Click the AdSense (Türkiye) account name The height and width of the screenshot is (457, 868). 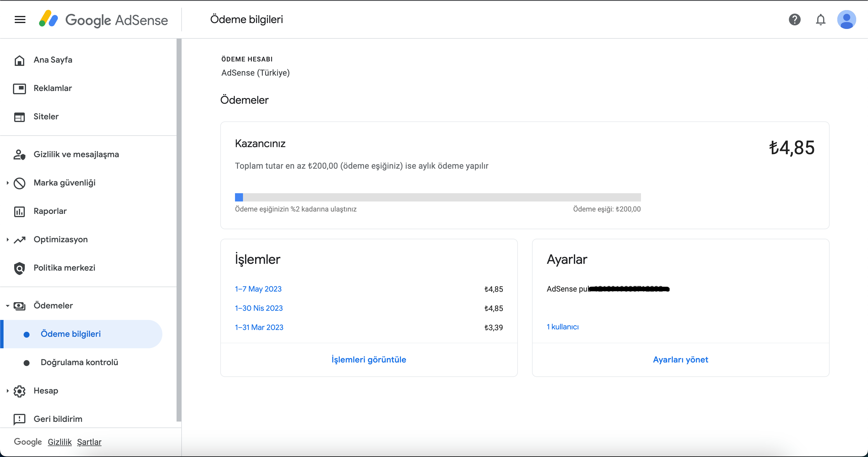click(255, 73)
